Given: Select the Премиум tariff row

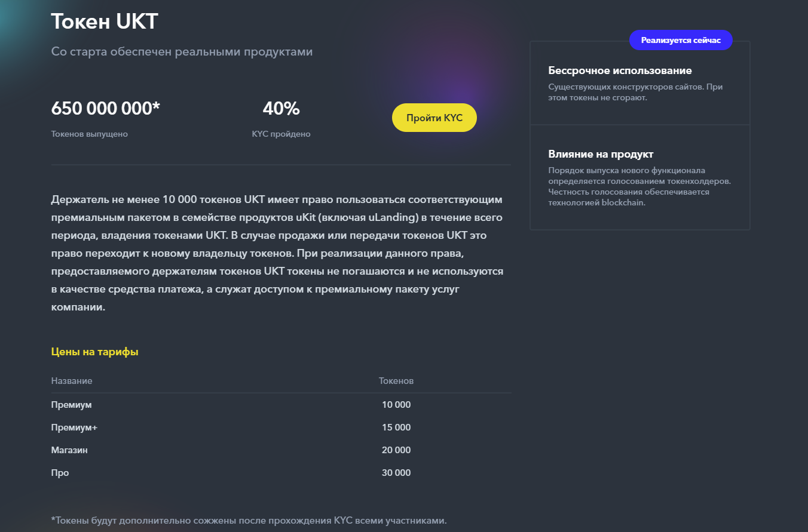Looking at the screenshot, I should [281, 405].
